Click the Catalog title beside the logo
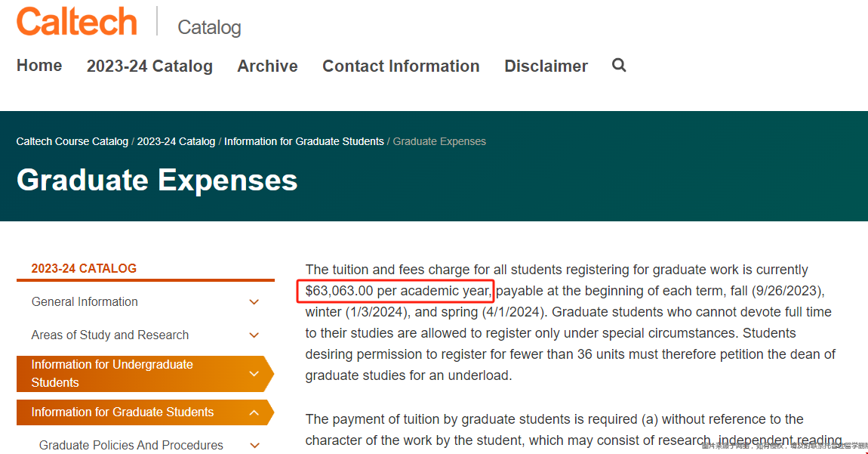This screenshot has width=868, height=454. point(209,28)
